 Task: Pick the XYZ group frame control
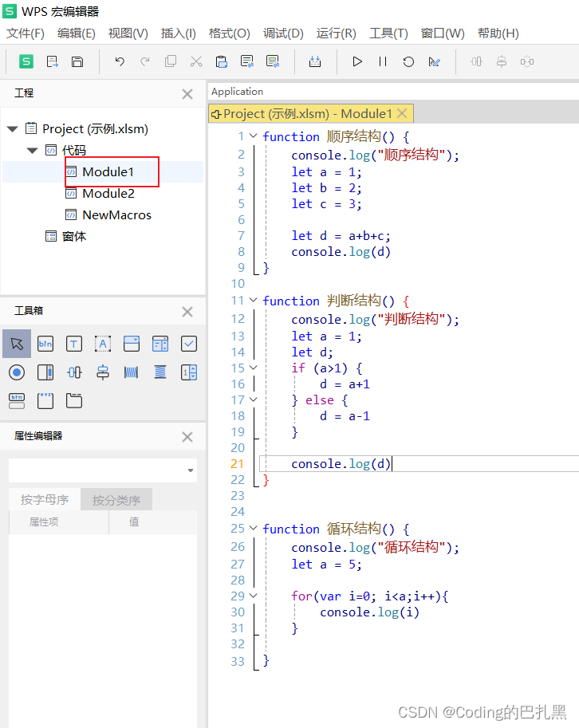click(45, 400)
